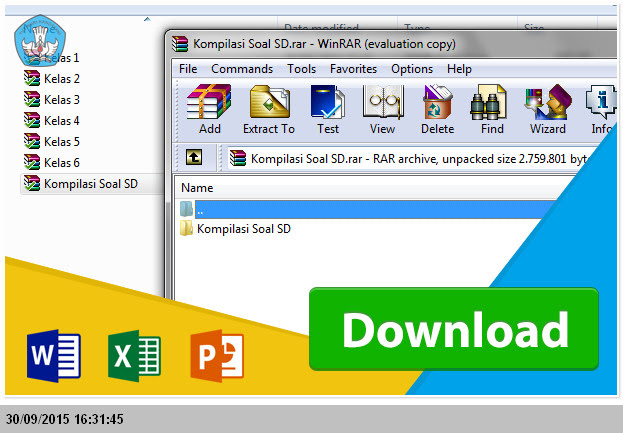Click the Kelas 6 archive icon

tap(32, 162)
